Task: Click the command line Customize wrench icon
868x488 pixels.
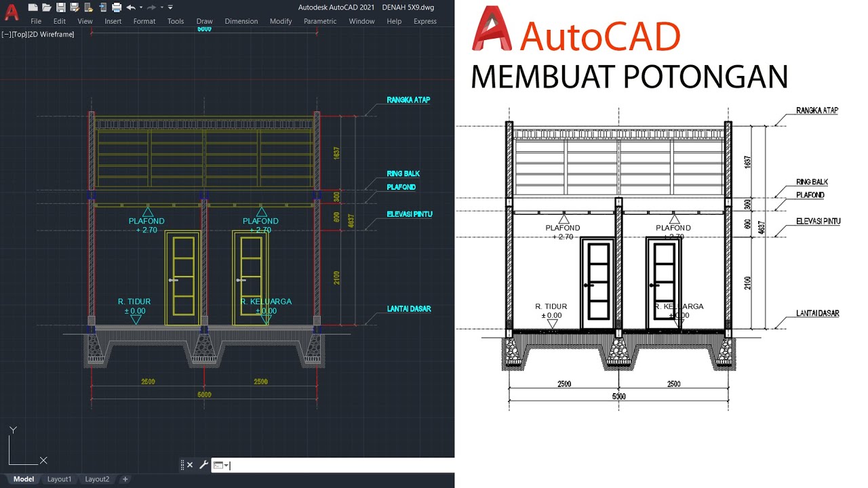Action: coord(203,465)
